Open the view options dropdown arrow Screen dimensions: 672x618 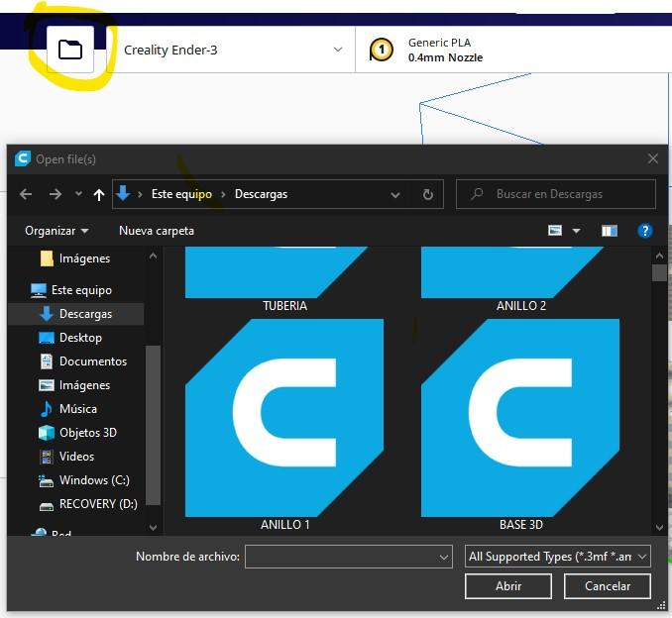coord(577,232)
